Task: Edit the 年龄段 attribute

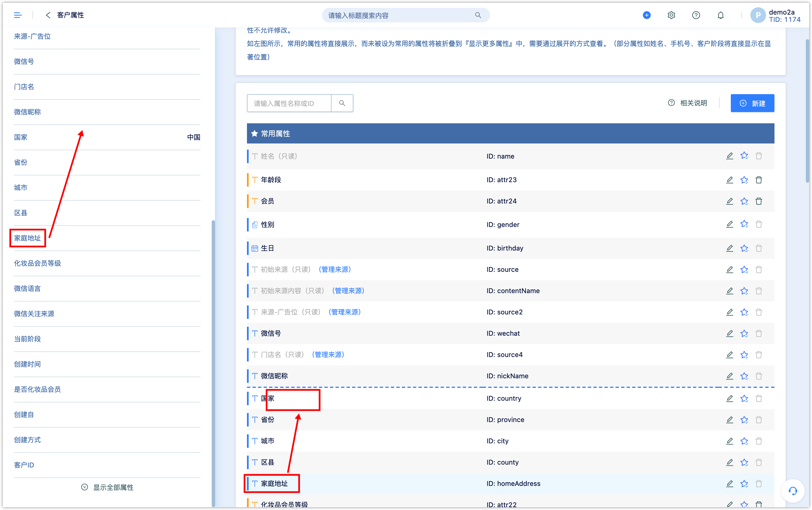Action: (729, 180)
